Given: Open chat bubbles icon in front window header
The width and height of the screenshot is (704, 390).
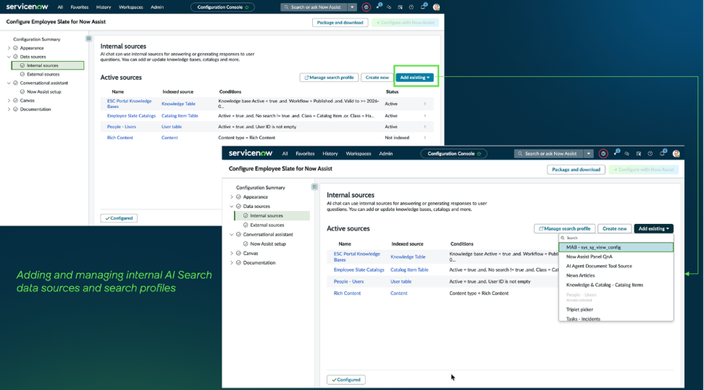Looking at the screenshot, I should [x=627, y=153].
